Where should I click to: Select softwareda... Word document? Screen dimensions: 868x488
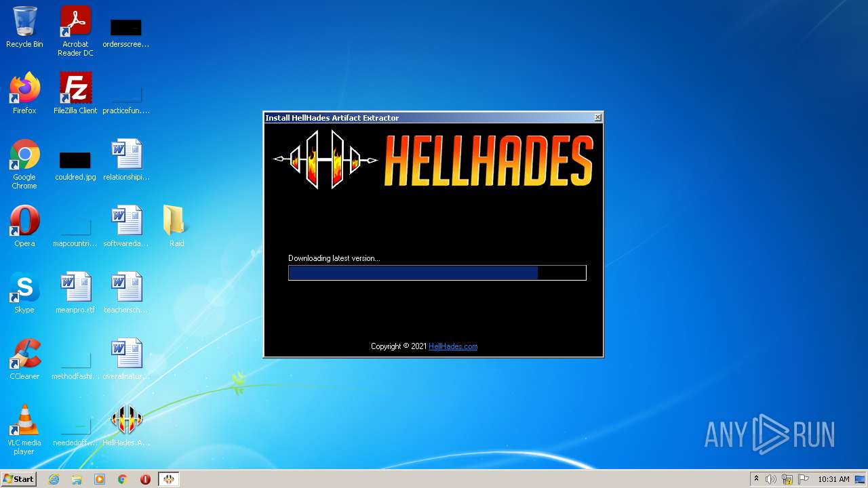[x=126, y=226]
